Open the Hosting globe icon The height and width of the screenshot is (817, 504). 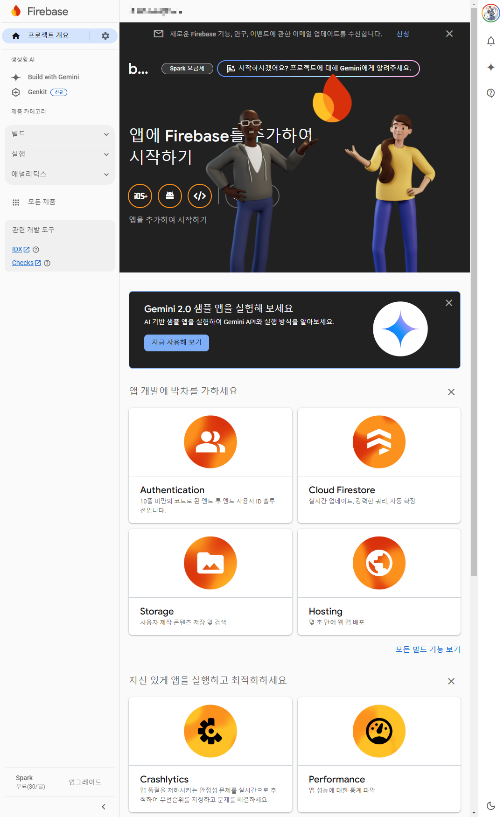[x=379, y=563]
